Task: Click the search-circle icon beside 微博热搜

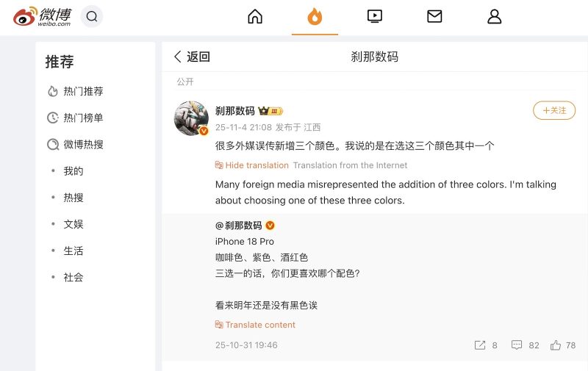Action: point(53,144)
